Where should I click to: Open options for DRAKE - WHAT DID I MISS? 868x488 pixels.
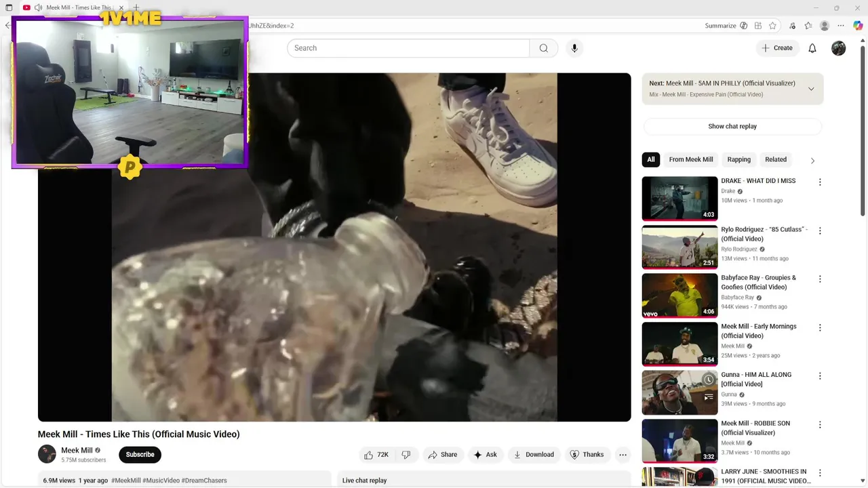(x=820, y=182)
